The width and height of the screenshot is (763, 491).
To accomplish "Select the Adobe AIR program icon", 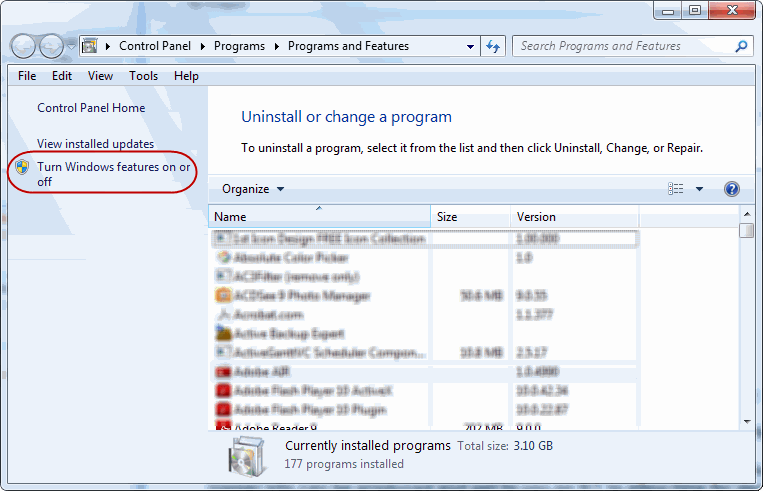I will click(224, 372).
